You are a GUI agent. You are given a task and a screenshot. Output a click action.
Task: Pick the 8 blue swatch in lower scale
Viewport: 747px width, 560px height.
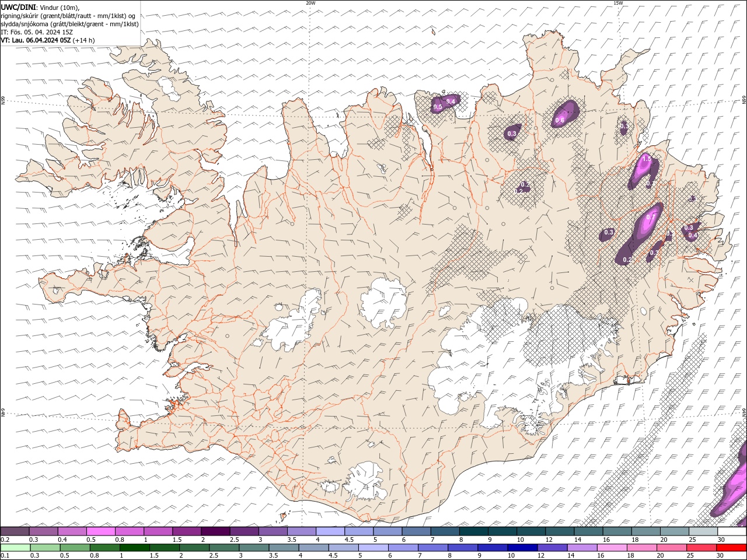coord(463,547)
